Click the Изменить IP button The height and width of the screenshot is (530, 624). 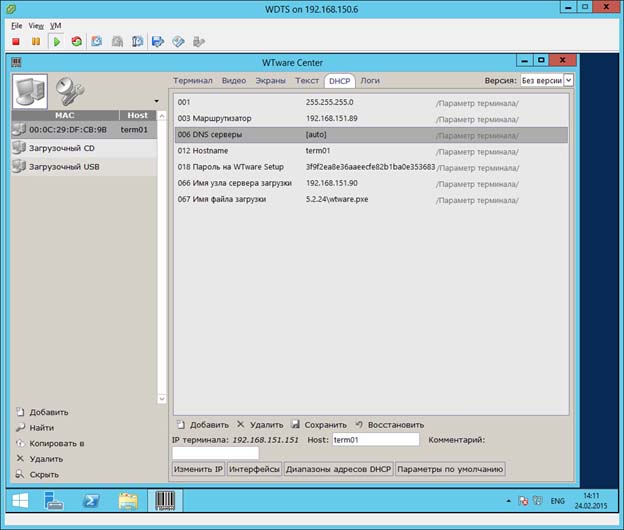(x=198, y=469)
